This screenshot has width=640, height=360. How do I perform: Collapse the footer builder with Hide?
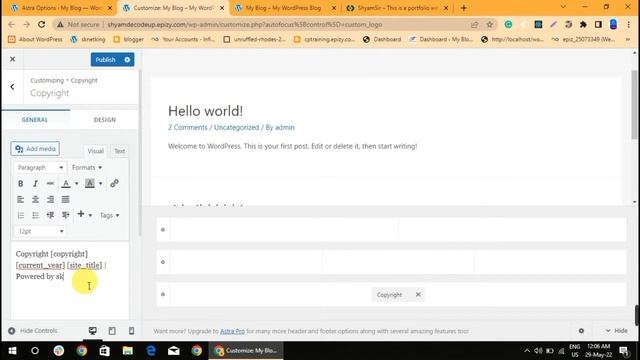tap(616, 331)
